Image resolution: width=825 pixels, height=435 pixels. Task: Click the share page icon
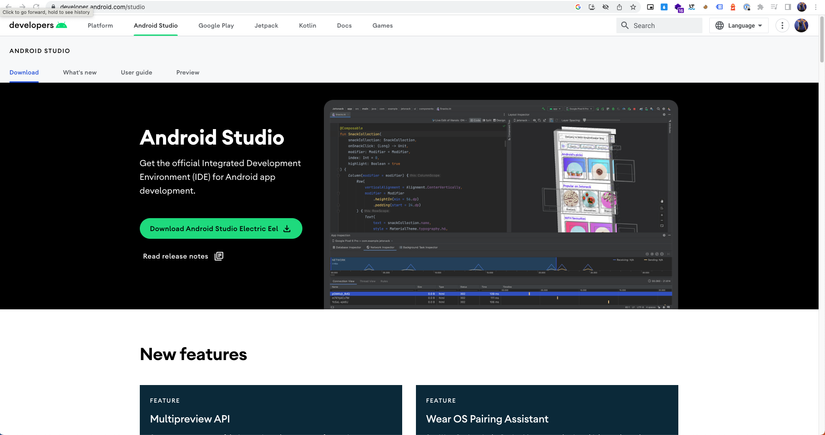619,7
